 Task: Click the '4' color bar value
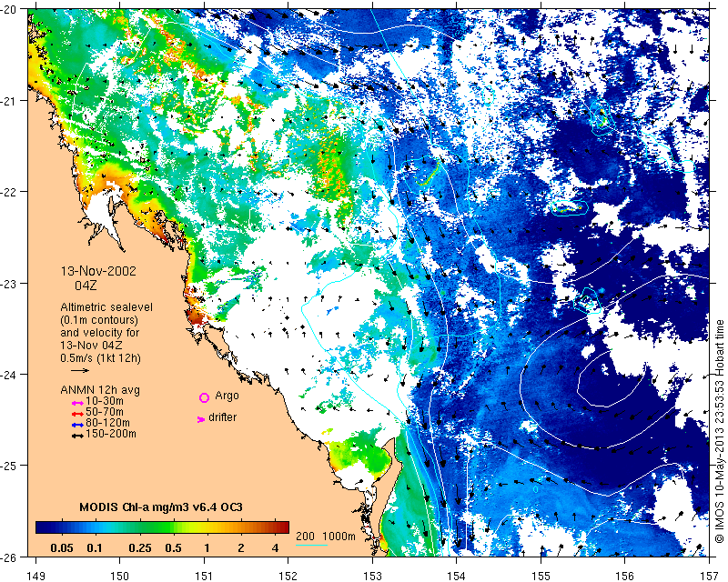click(x=276, y=548)
